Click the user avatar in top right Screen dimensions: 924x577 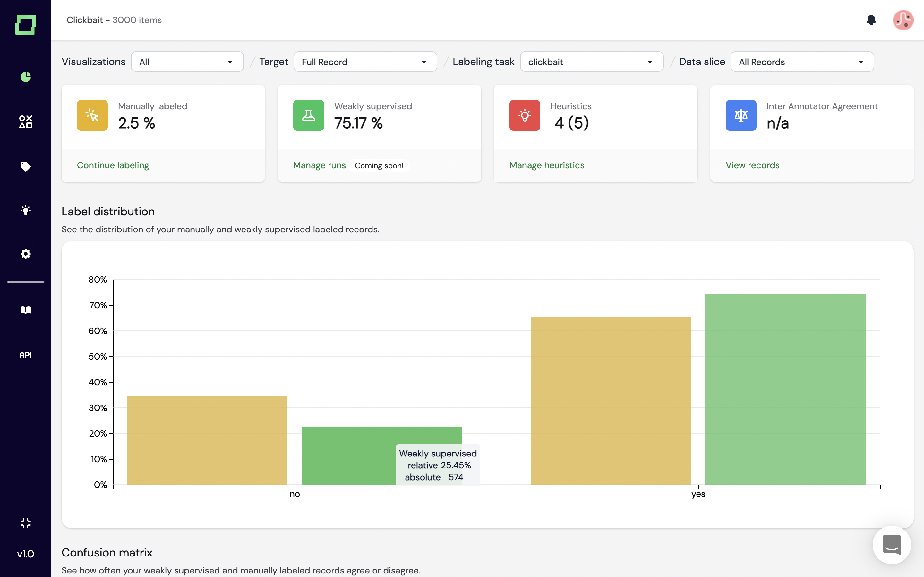903,20
